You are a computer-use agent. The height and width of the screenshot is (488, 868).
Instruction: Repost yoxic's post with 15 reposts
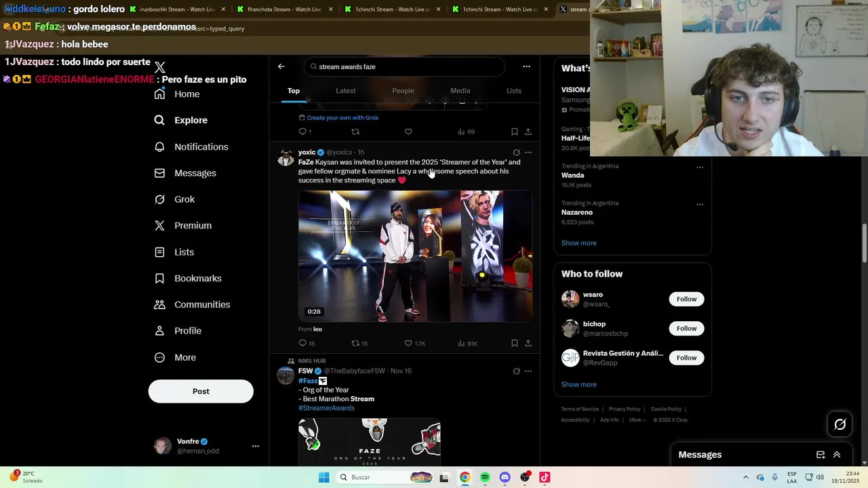359,344
